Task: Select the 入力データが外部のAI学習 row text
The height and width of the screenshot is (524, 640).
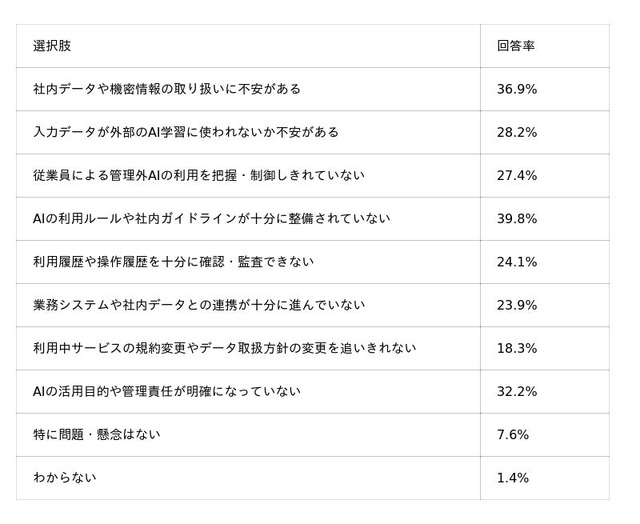Action: [x=186, y=132]
